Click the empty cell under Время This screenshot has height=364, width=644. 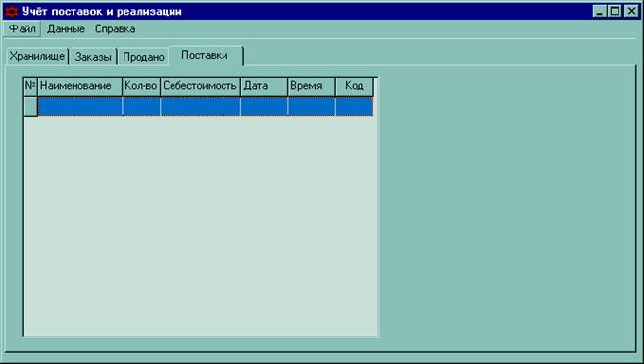click(x=312, y=106)
